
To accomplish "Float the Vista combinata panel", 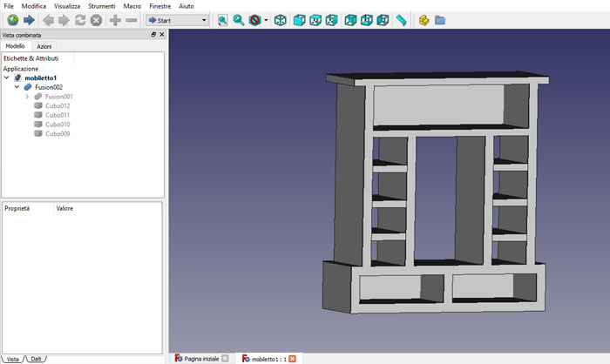I will coord(153,35).
